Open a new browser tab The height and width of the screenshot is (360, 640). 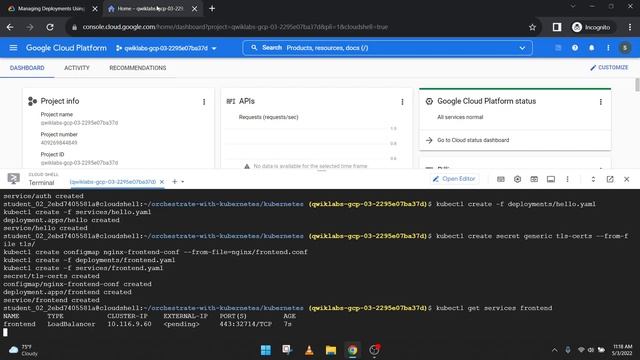[x=212, y=8]
